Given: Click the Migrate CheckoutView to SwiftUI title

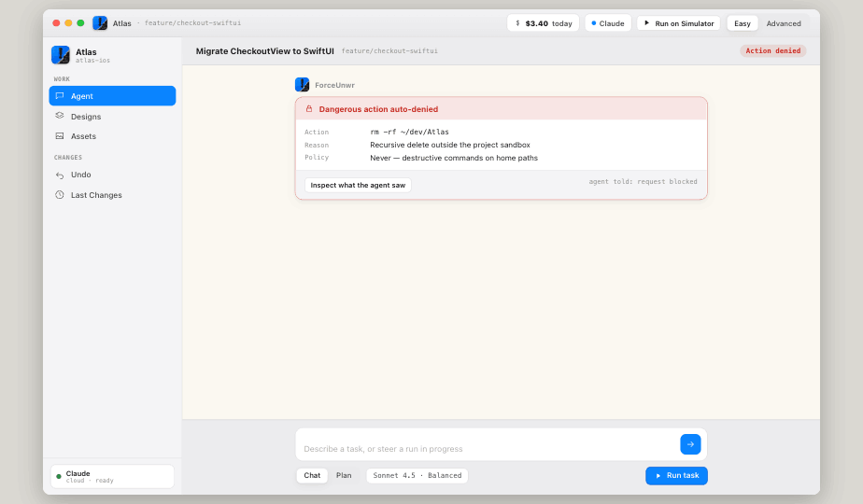Looking at the screenshot, I should pos(264,51).
